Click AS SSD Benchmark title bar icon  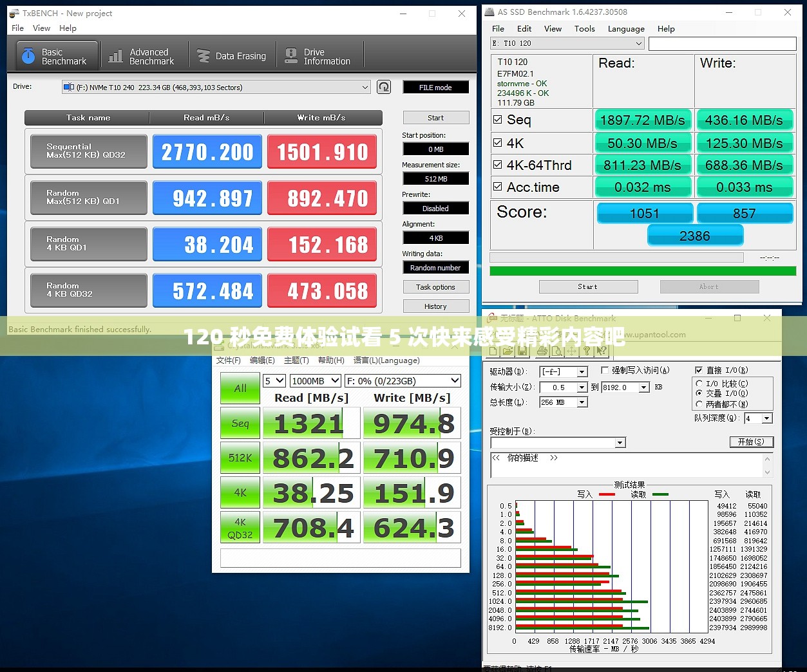tap(490, 12)
